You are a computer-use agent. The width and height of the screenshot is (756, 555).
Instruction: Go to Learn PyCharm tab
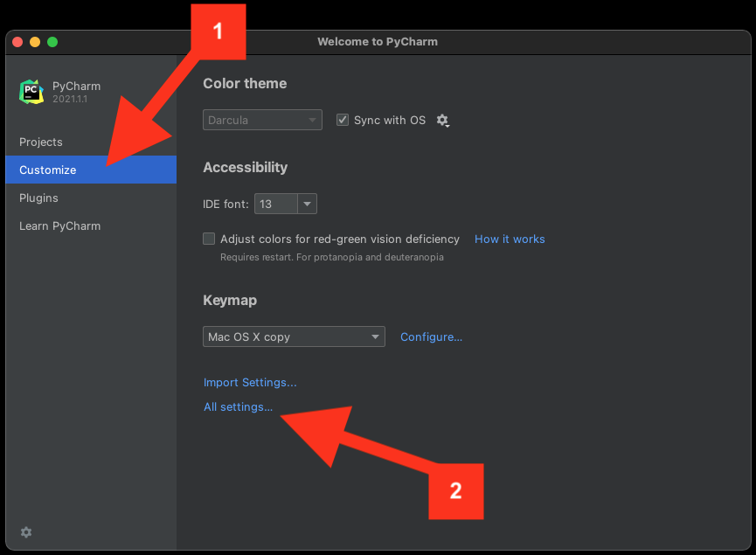click(x=60, y=225)
